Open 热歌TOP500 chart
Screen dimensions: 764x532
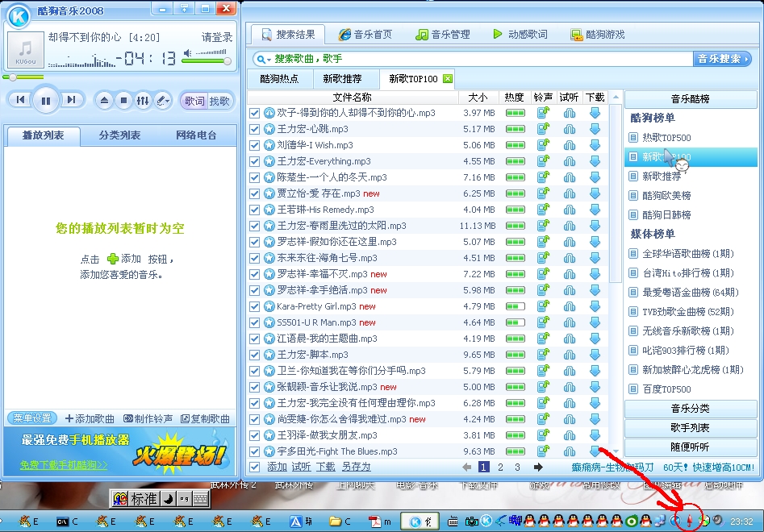[x=666, y=138]
